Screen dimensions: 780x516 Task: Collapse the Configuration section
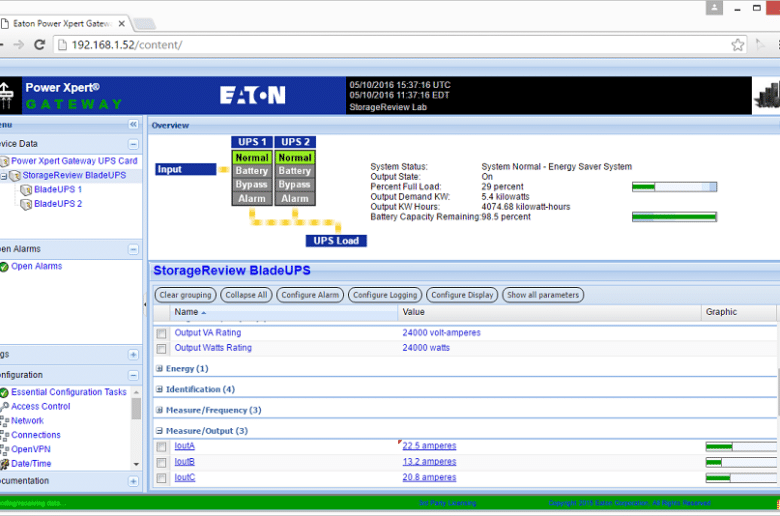click(x=133, y=375)
